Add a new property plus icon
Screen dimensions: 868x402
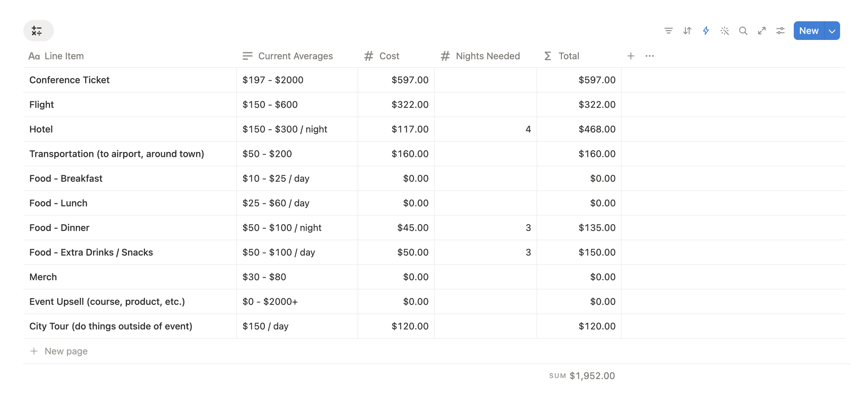[631, 56]
